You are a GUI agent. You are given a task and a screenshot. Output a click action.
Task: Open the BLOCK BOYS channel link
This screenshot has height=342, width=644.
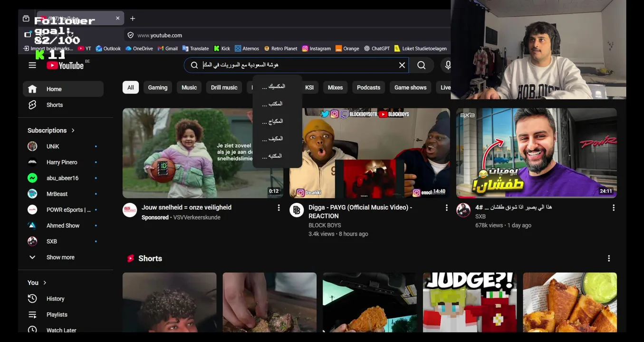click(325, 225)
